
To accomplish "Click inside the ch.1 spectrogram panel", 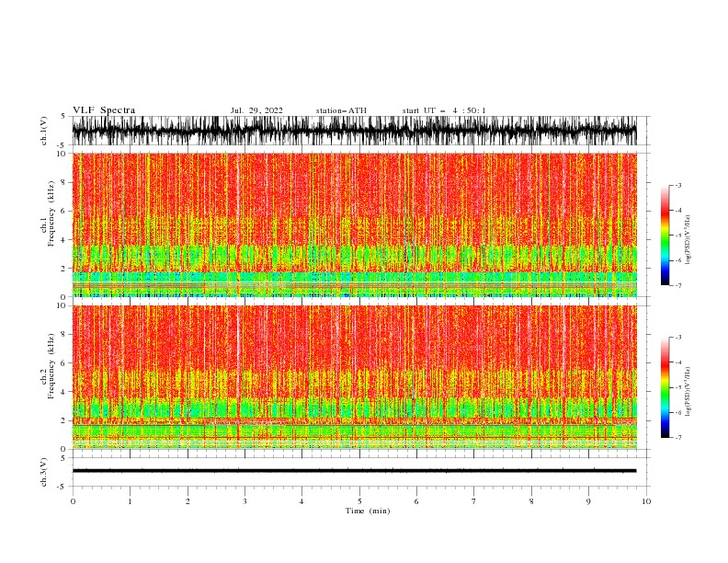I will coord(355,224).
